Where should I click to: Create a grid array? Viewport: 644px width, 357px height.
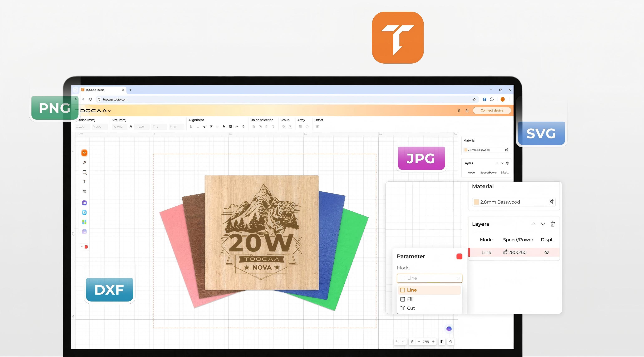coord(300,127)
